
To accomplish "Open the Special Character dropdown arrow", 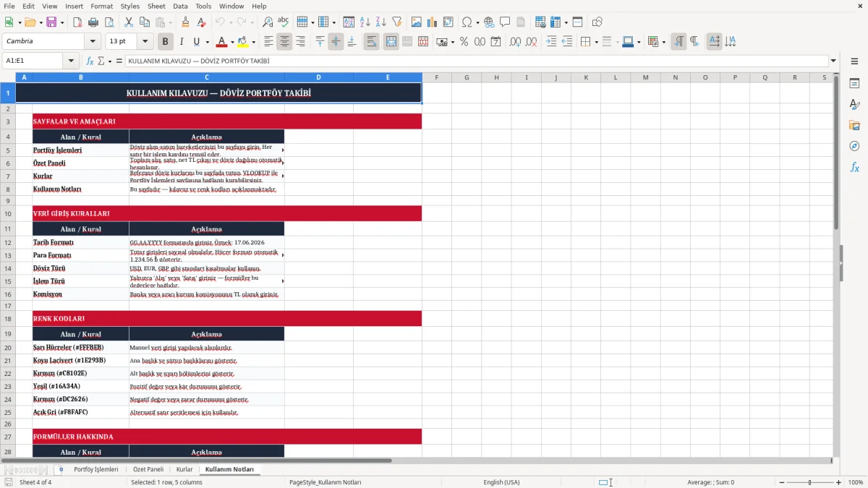I will point(477,22).
